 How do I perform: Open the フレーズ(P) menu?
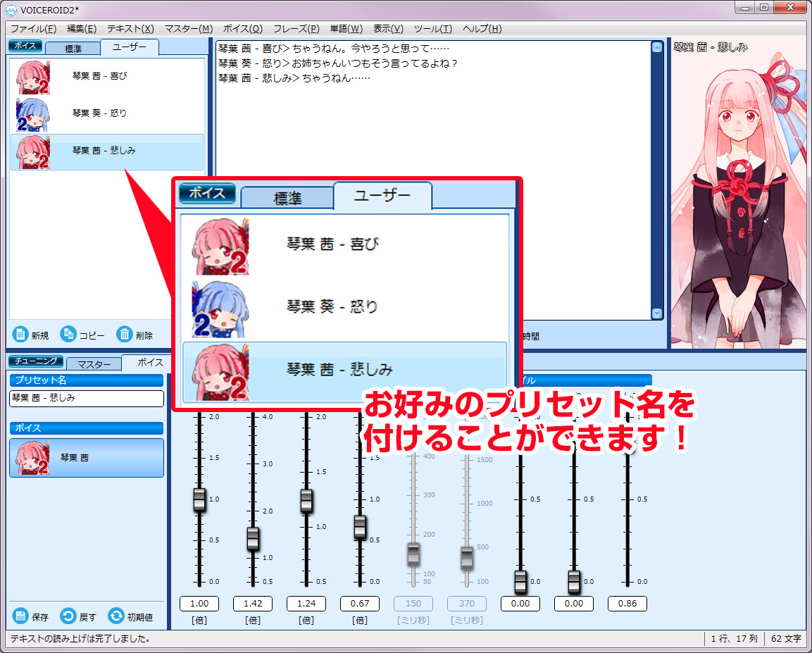click(296, 29)
